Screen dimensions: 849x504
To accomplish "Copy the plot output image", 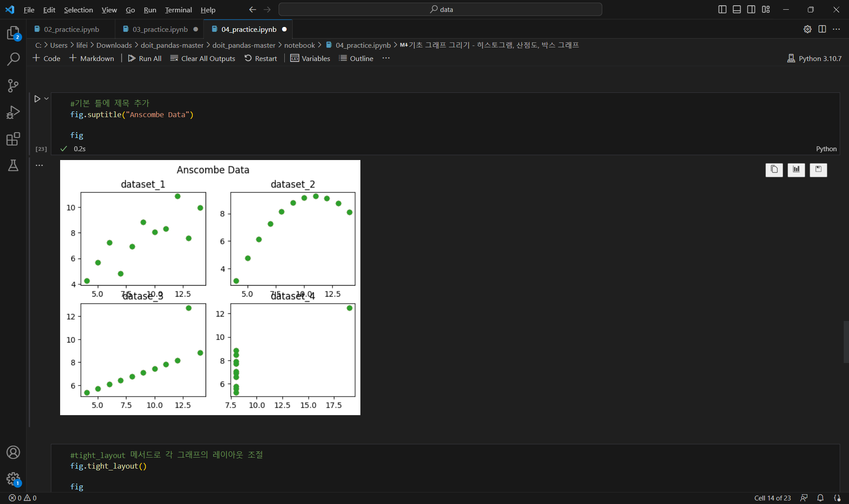I will (x=774, y=170).
